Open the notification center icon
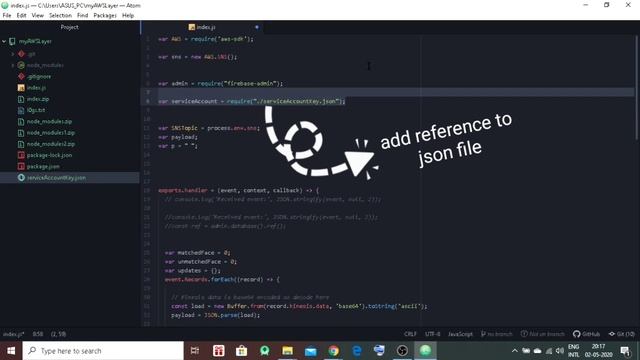The width and height of the screenshot is (640, 360). (625, 351)
